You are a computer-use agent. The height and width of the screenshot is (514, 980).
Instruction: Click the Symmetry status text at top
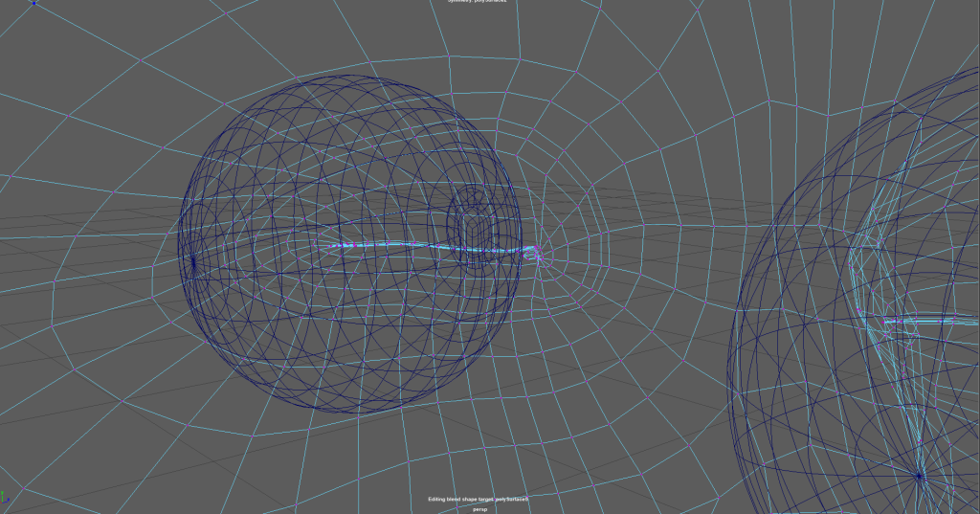coord(478,1)
